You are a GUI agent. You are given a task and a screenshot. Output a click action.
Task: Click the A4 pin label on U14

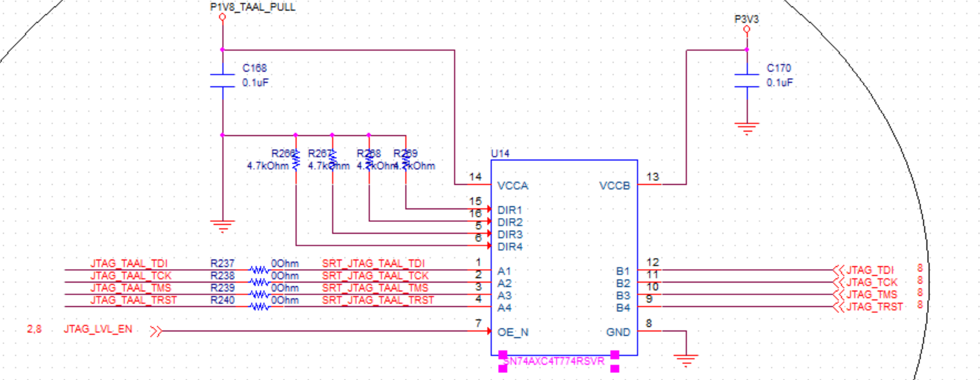(x=504, y=308)
